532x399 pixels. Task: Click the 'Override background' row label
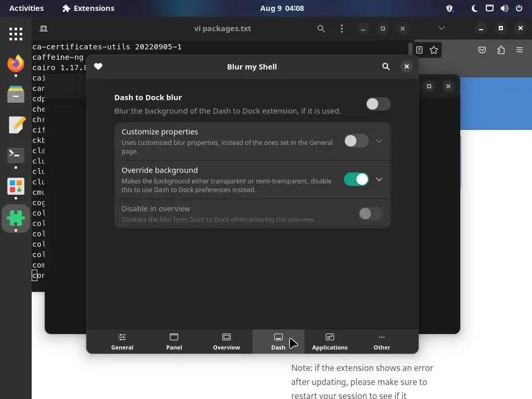159,170
